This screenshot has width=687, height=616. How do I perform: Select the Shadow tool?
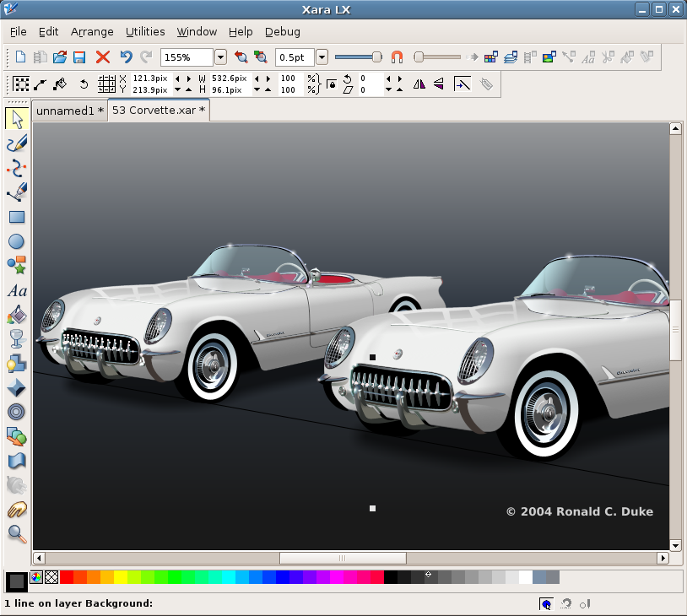(x=17, y=363)
